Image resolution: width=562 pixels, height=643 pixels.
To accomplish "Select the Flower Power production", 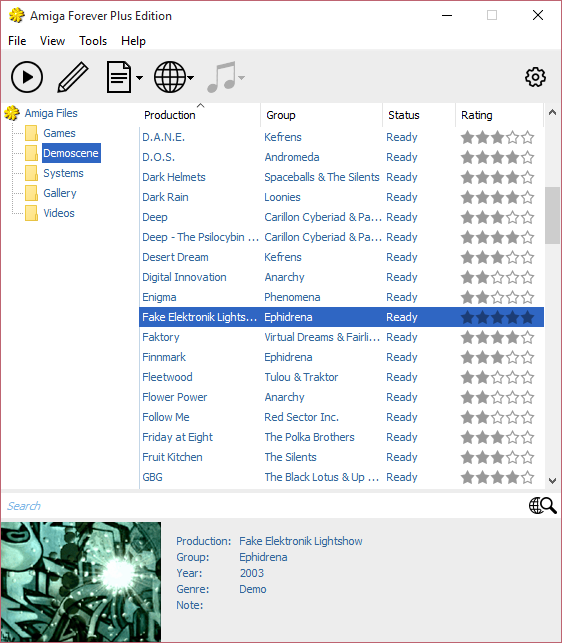I will click(175, 397).
